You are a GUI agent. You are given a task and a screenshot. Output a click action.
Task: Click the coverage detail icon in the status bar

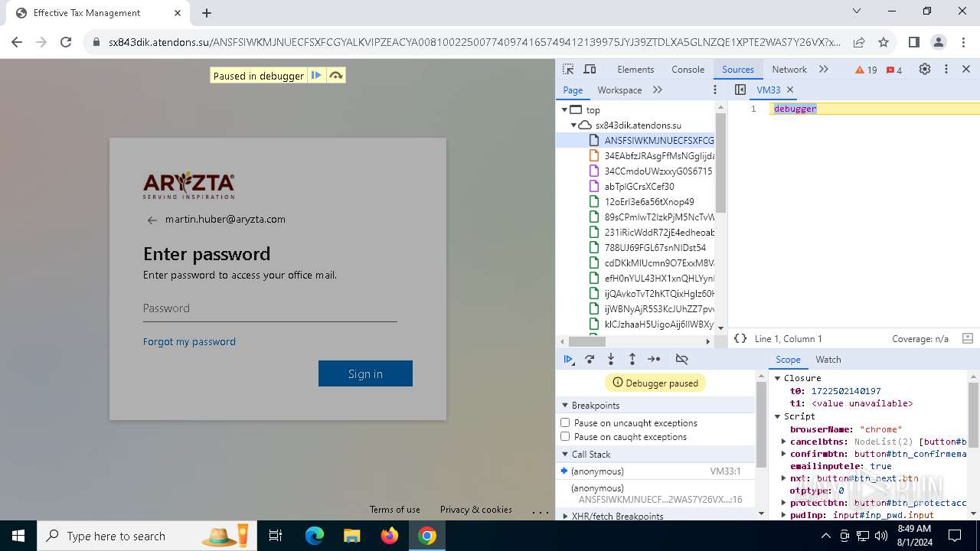(967, 338)
